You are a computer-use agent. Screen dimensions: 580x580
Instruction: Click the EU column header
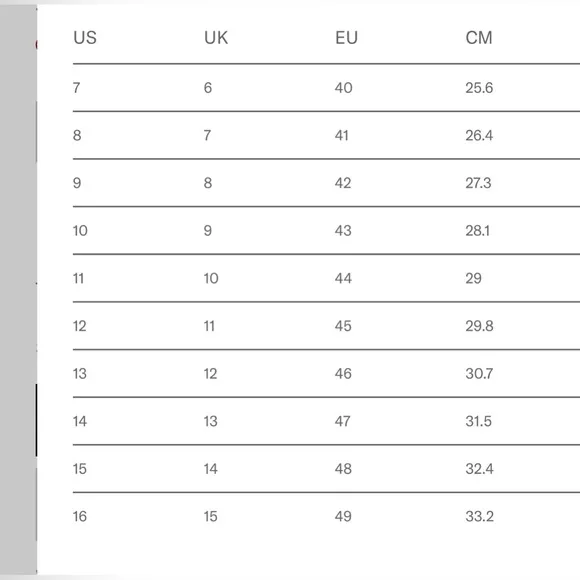pyautogui.click(x=346, y=38)
